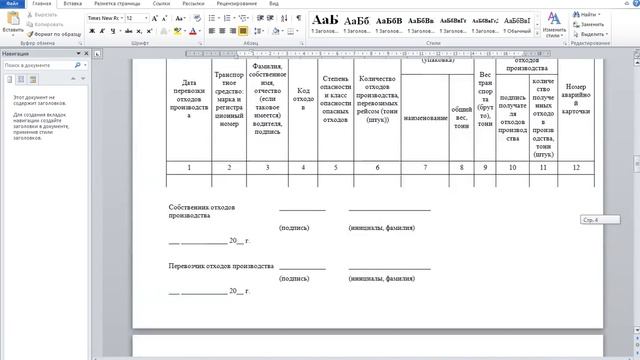This screenshot has height=360, width=640.
Task: Toggle paragraph marks (¶) display
Action: coord(299,18)
